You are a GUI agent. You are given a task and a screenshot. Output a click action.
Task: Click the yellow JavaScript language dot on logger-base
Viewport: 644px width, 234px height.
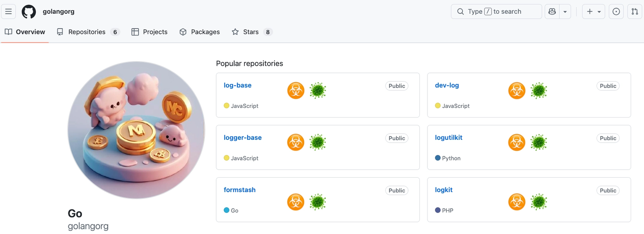(227, 158)
